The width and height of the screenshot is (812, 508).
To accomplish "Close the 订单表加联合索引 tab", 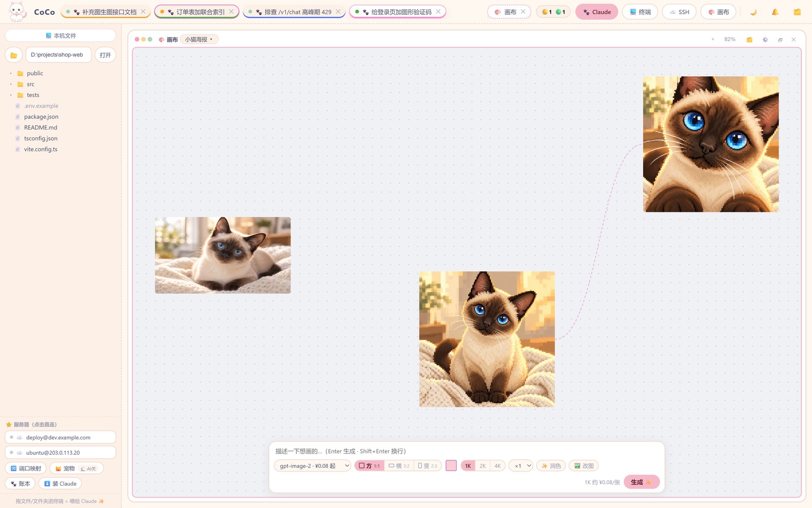I will (231, 12).
